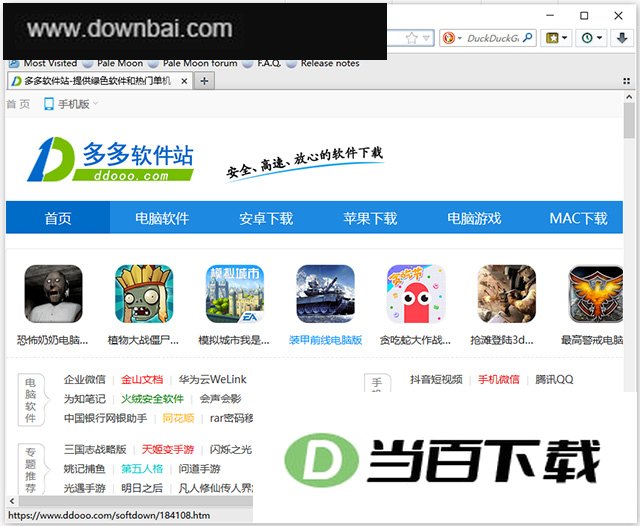The height and width of the screenshot is (526, 640).
Task: Open the 抢滩登陆3d game icon
Action: tap(507, 294)
